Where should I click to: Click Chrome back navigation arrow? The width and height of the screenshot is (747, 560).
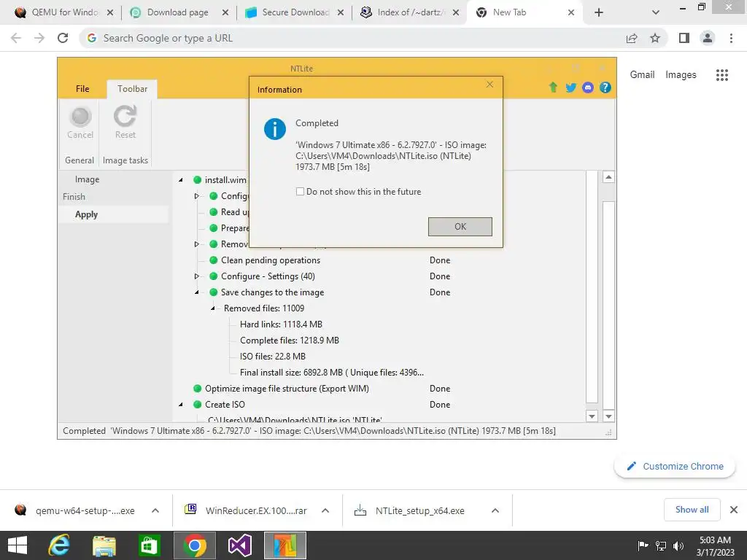16,38
